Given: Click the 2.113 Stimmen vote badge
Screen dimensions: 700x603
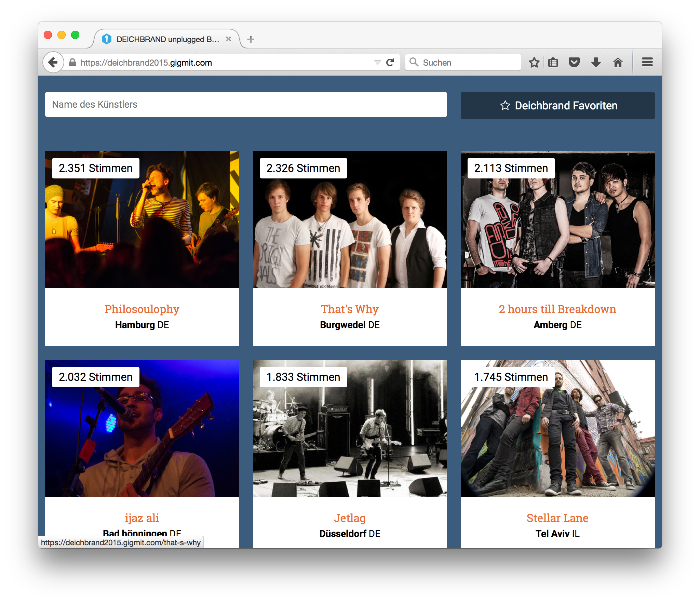Looking at the screenshot, I should 511,168.
